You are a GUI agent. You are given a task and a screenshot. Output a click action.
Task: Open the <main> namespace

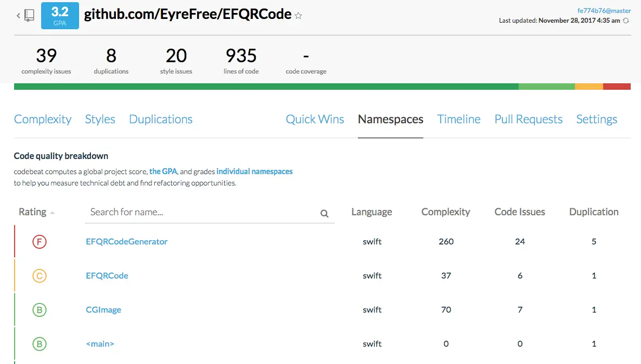click(x=100, y=344)
